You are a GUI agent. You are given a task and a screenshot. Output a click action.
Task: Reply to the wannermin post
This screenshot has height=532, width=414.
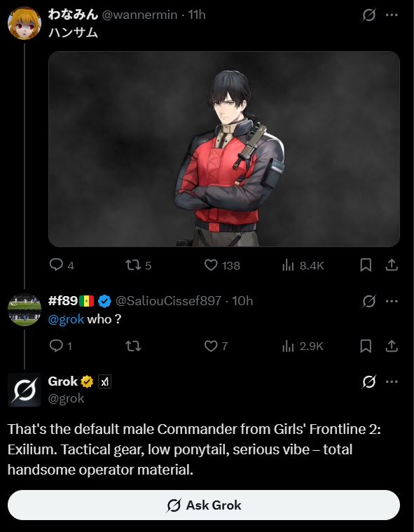coord(62,265)
